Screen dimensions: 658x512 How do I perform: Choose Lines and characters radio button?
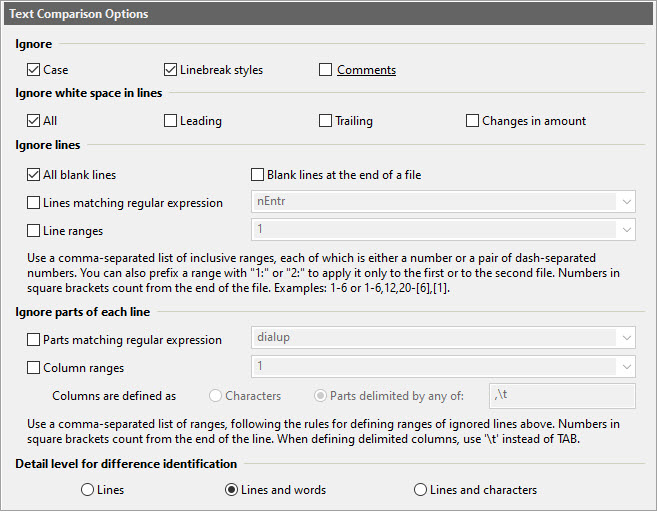pos(420,490)
